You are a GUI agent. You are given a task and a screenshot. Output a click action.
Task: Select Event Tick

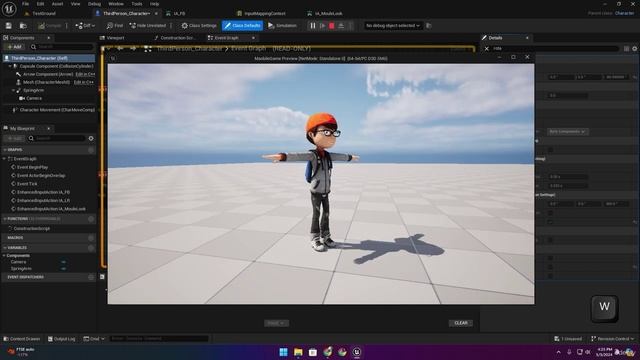(27, 184)
